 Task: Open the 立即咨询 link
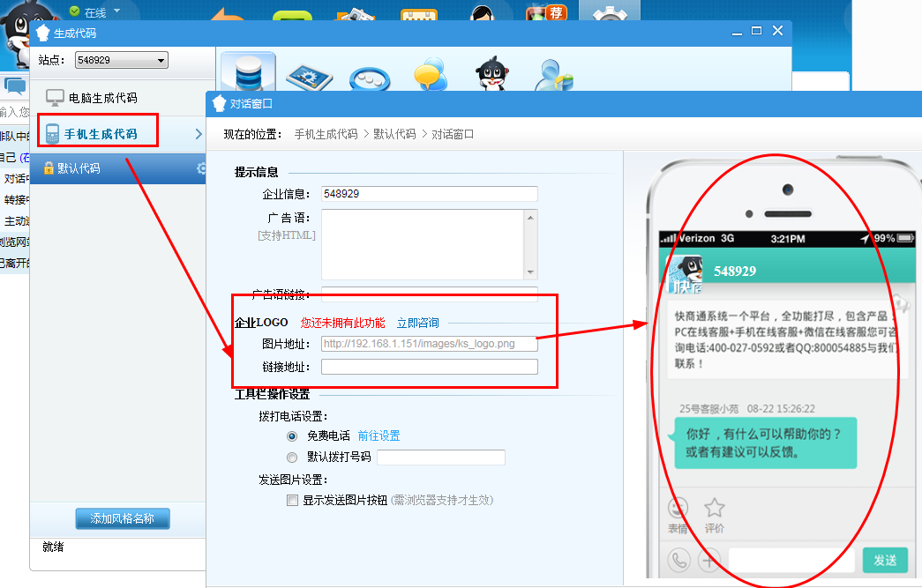[x=417, y=323]
